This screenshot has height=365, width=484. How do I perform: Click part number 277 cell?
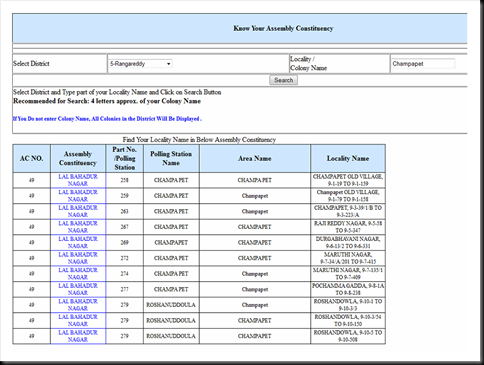tap(125, 289)
